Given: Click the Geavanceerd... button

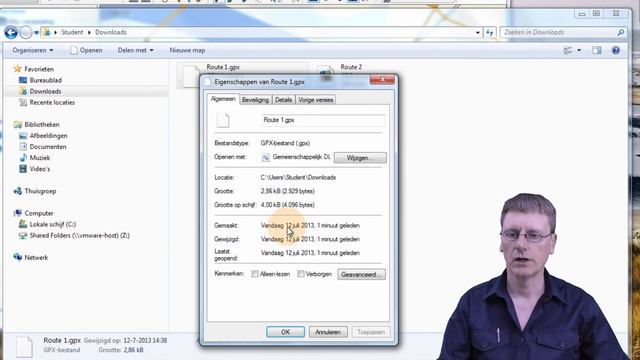Looking at the screenshot, I should [x=361, y=275].
